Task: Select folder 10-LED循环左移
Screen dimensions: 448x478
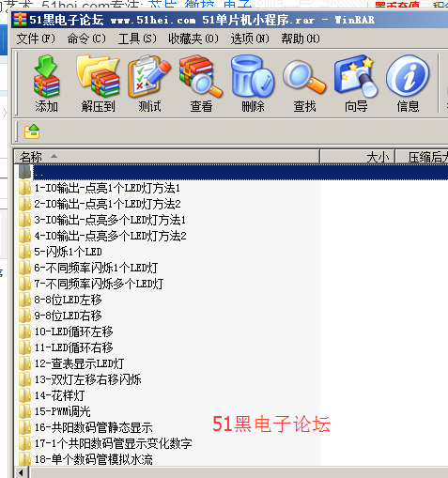Action: 73,332
